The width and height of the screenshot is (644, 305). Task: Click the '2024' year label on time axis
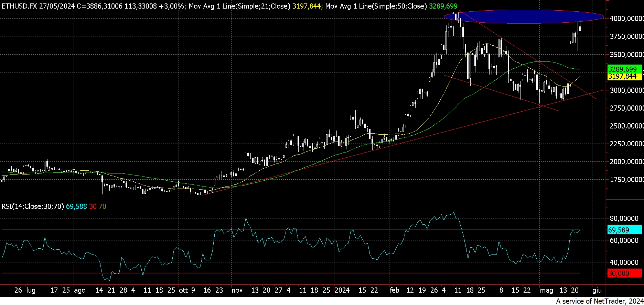click(x=342, y=291)
